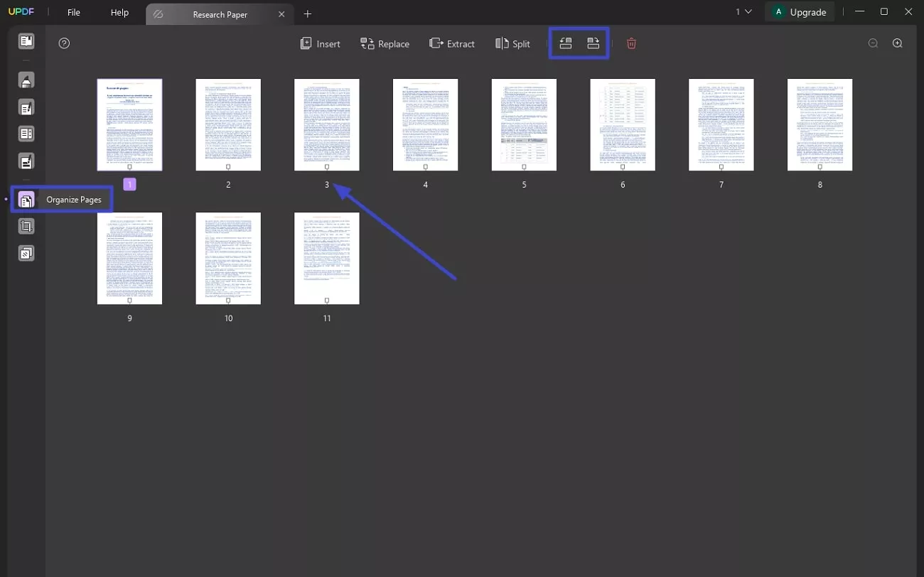Screen dimensions: 924x577
Task: Click the Upgrade button
Action: (x=800, y=12)
